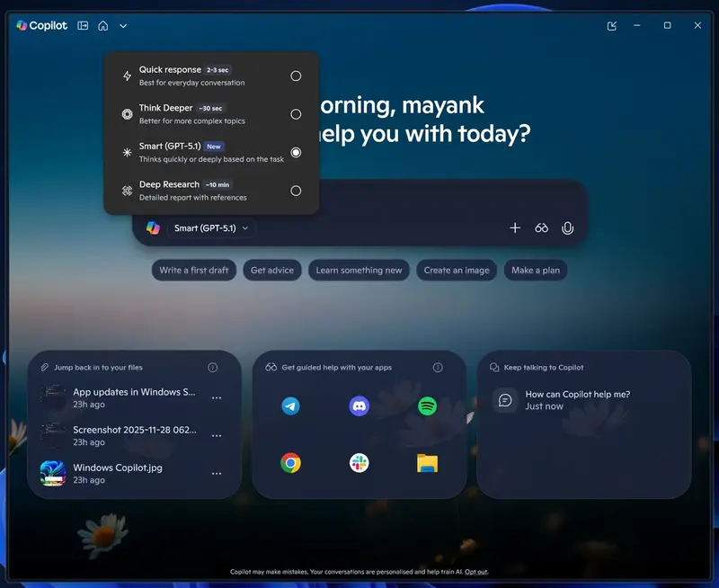Screen dimensions: 719x588
Task: Select the Telegram icon in the apps panel
Action: coord(290,405)
